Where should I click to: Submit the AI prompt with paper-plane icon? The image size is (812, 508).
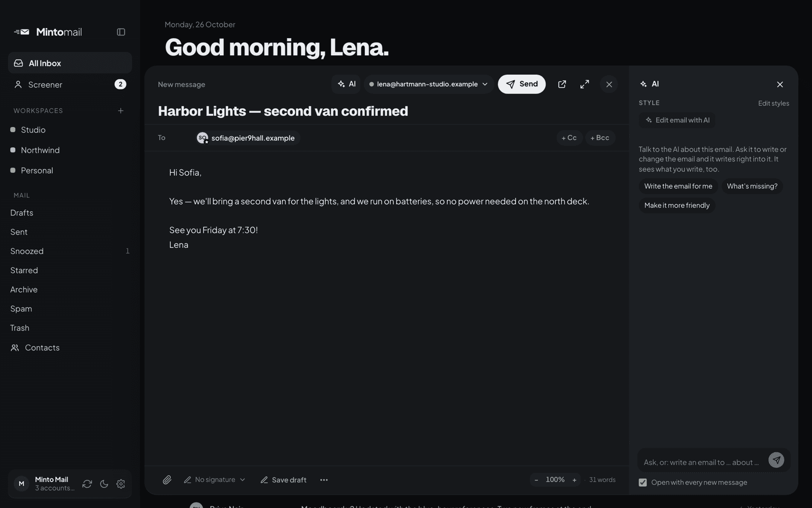click(x=776, y=460)
